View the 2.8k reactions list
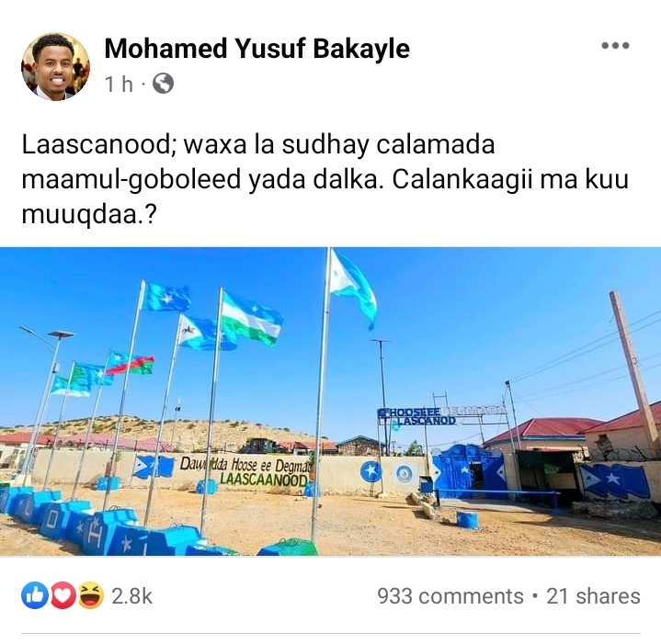Viewport: 661px width, 644px height. 132,596
